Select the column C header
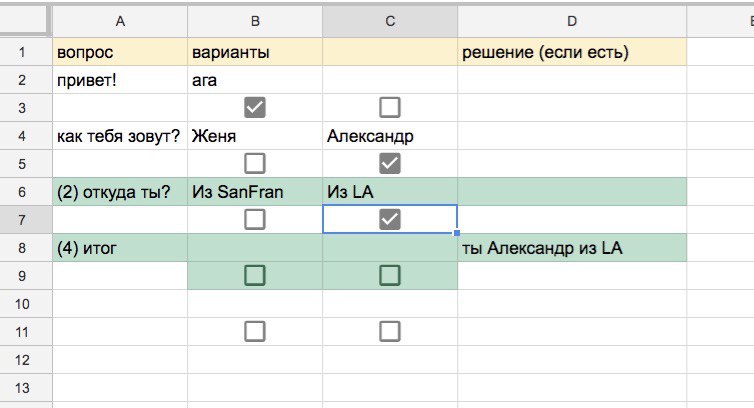Viewport: 754px width, 408px height. pyautogui.click(x=390, y=21)
